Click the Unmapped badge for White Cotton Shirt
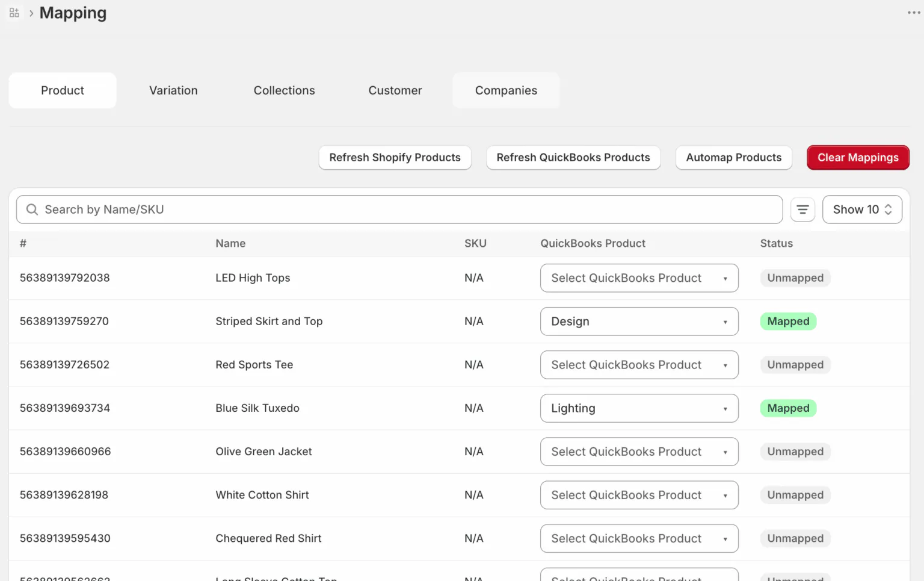 click(795, 495)
